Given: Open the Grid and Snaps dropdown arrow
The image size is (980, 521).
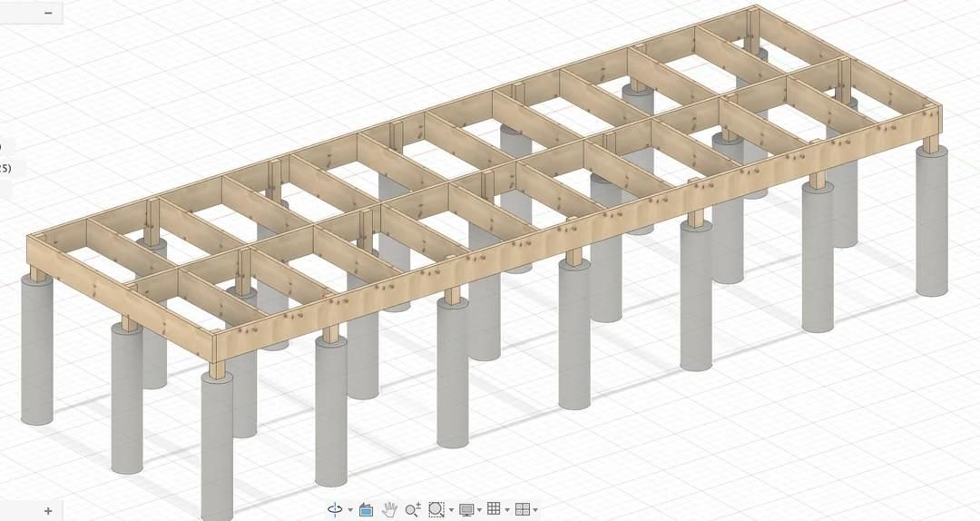Looking at the screenshot, I should tap(507, 510).
